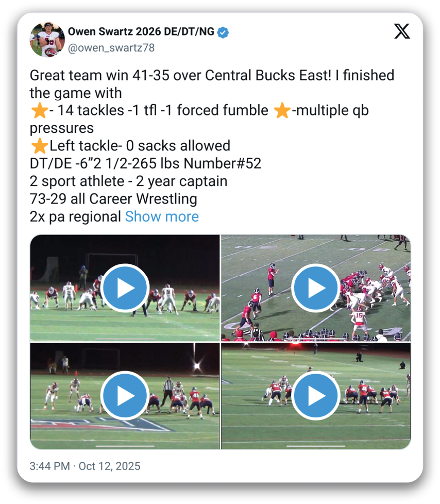Click the progress bar under the bottom-left video
Image resolution: width=440 pixels, height=504 pixels.
(125, 446)
